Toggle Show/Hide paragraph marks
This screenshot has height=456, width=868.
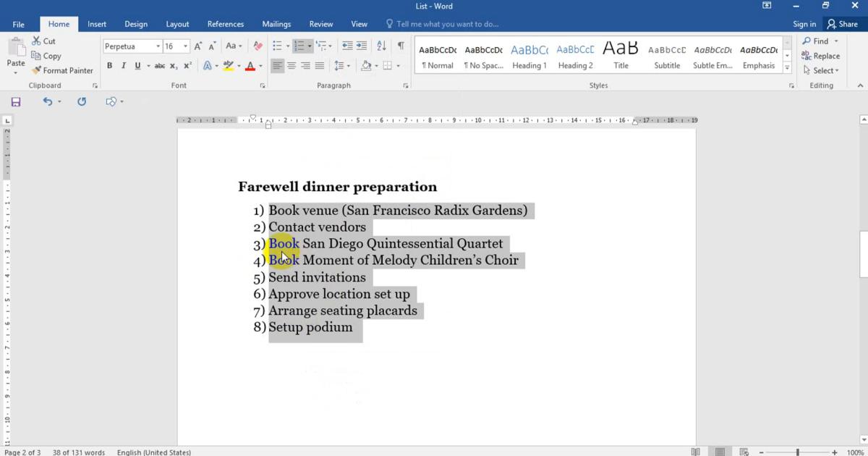[x=401, y=46]
